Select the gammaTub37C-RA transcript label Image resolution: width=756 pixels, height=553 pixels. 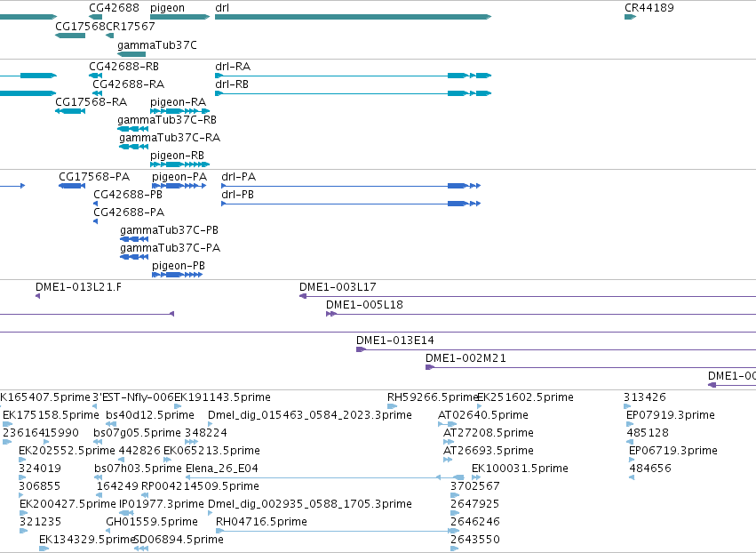(170, 138)
